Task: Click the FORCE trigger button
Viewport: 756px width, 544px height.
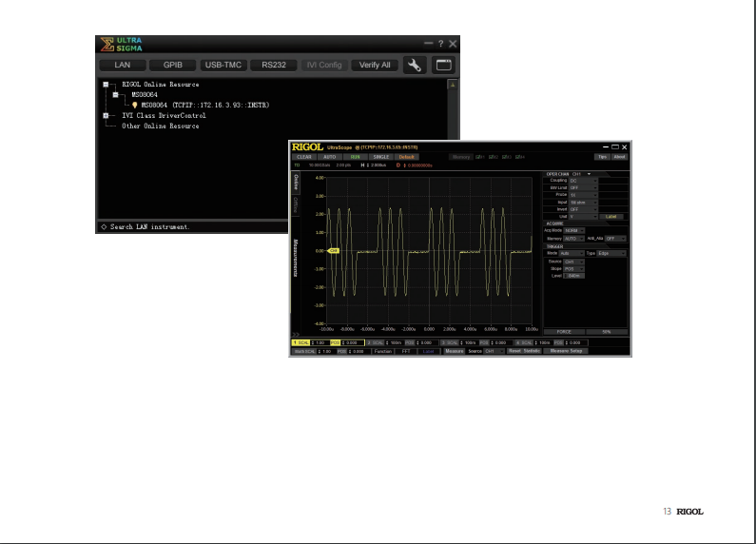Action: click(564, 332)
